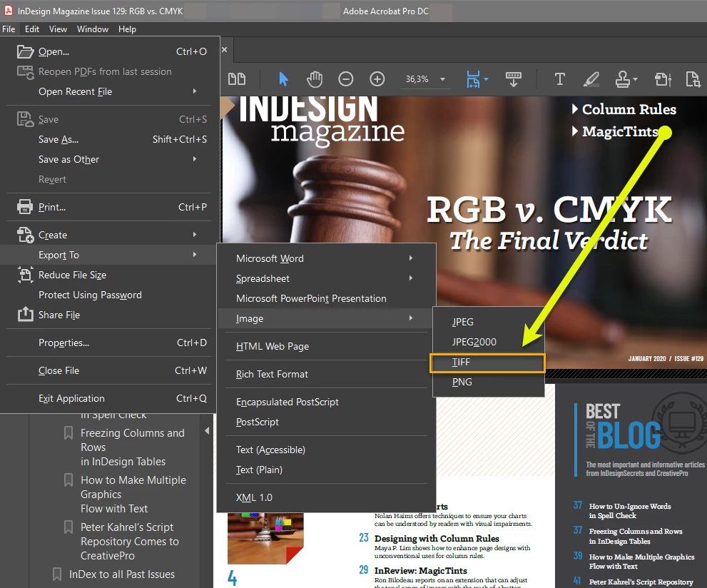Expand Open Recent File submenu
Viewport: 707px width, 588px height.
pyautogui.click(x=195, y=91)
